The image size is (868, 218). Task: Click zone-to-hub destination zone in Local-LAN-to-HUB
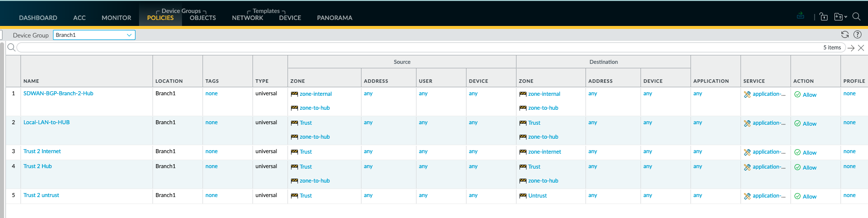point(543,137)
